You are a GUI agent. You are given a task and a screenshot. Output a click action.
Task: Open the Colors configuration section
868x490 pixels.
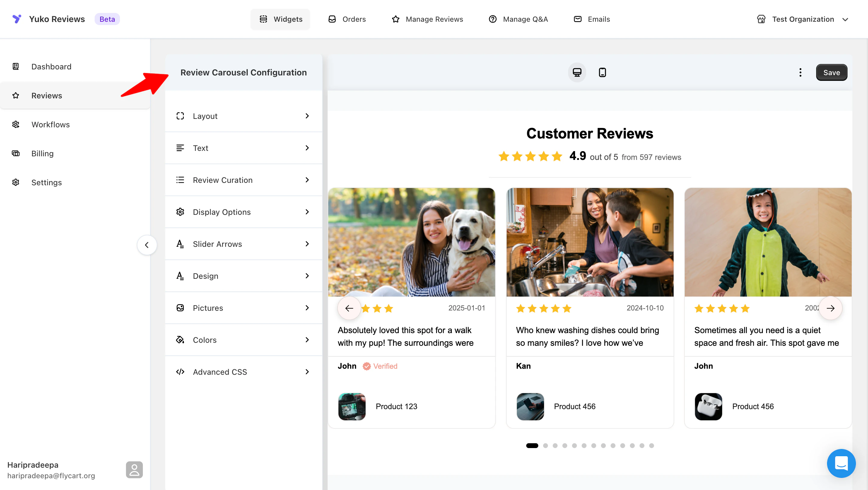[x=243, y=340]
